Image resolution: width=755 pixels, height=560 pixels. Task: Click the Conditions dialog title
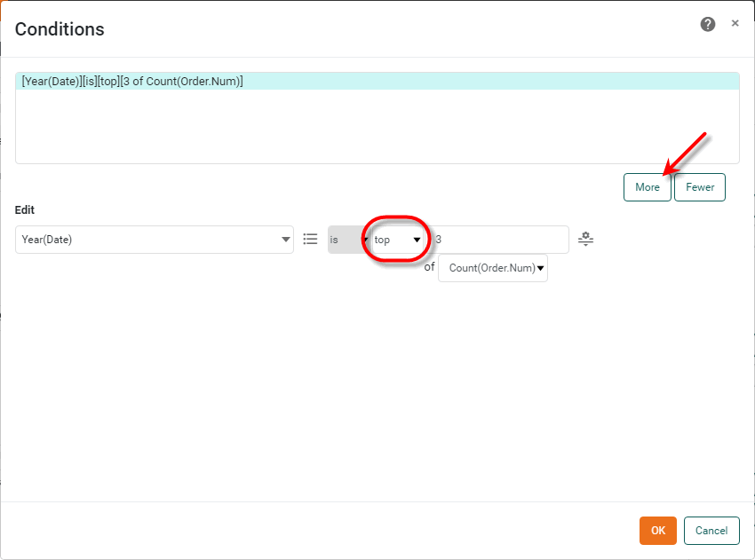[x=60, y=29]
